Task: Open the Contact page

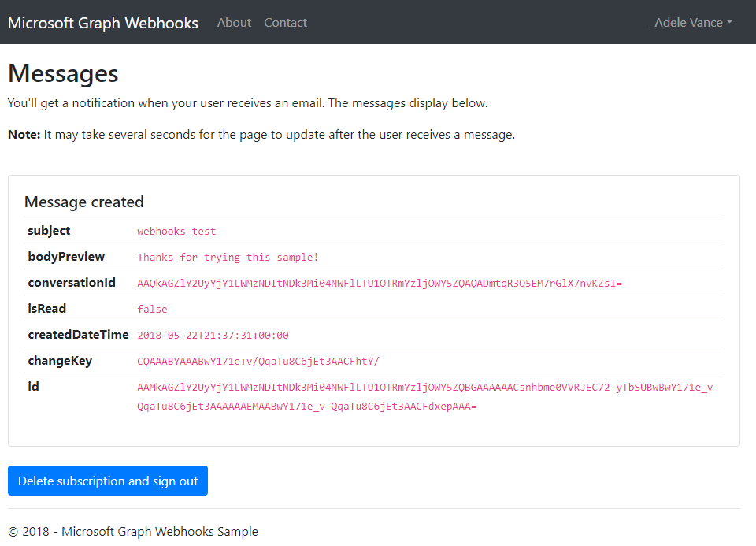Action: tap(285, 23)
